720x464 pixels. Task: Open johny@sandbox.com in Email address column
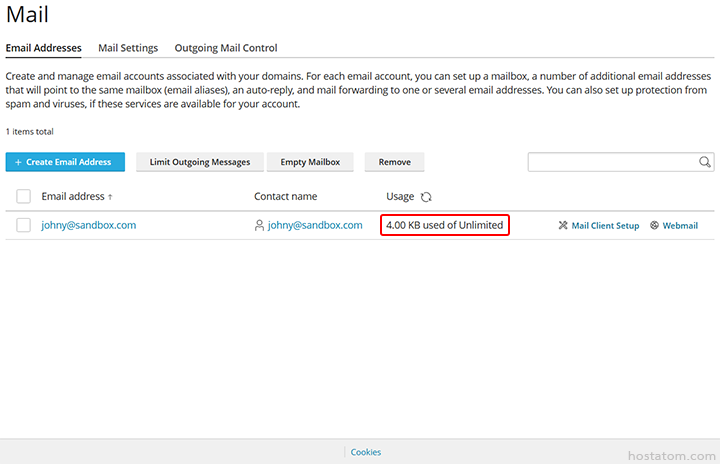click(89, 226)
